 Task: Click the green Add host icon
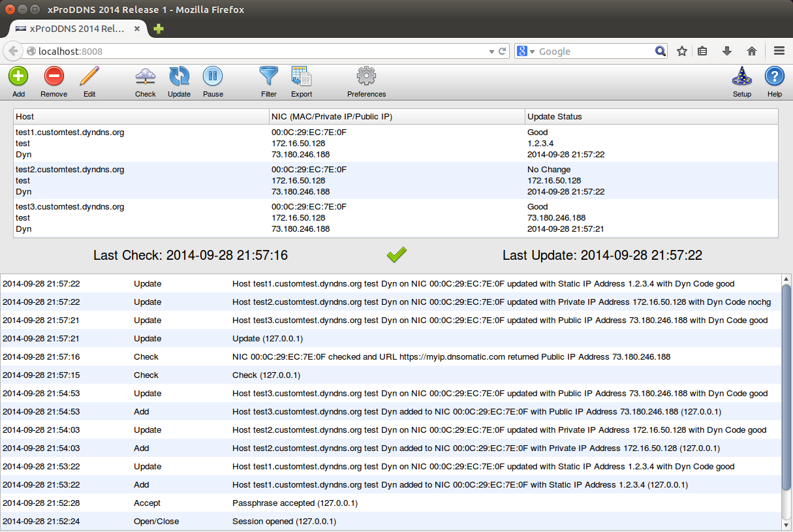tap(18, 76)
